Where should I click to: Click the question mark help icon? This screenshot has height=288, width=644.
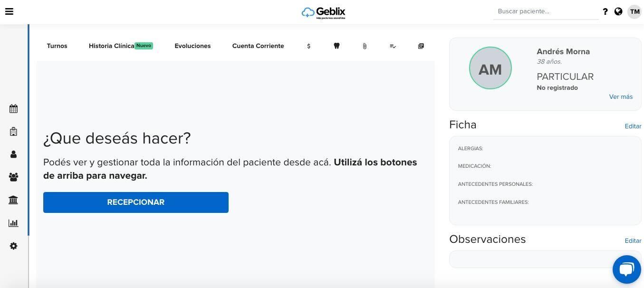point(605,11)
